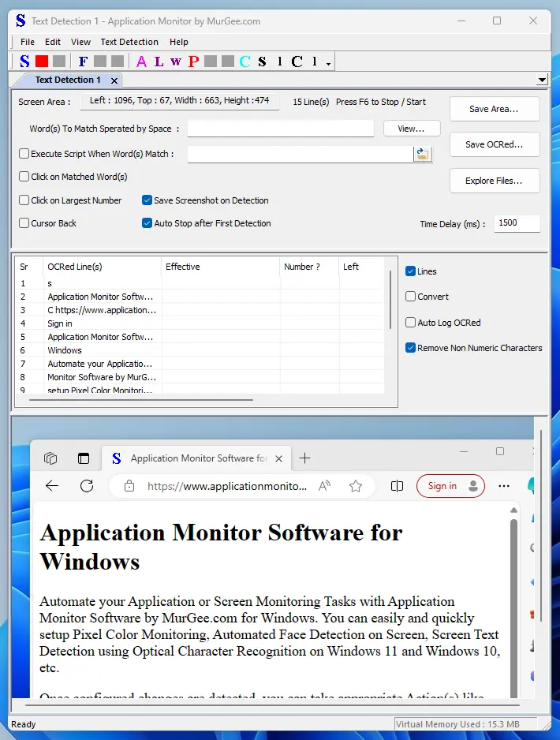The width and height of the screenshot is (560, 740).
Task: Click the Number ? column header
Action: point(309,267)
